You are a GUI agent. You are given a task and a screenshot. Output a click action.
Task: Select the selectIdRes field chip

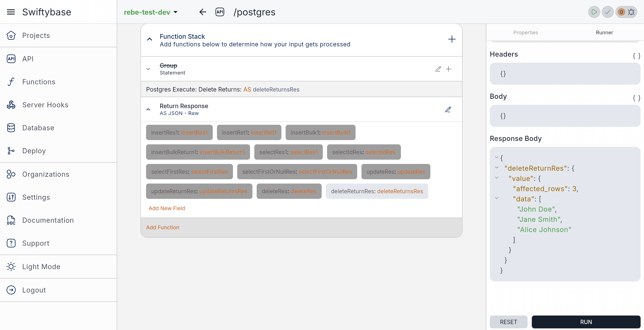[364, 152]
